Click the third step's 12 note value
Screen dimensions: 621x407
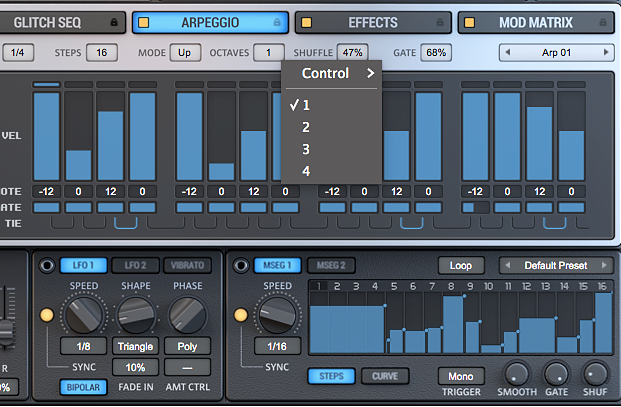tap(110, 192)
